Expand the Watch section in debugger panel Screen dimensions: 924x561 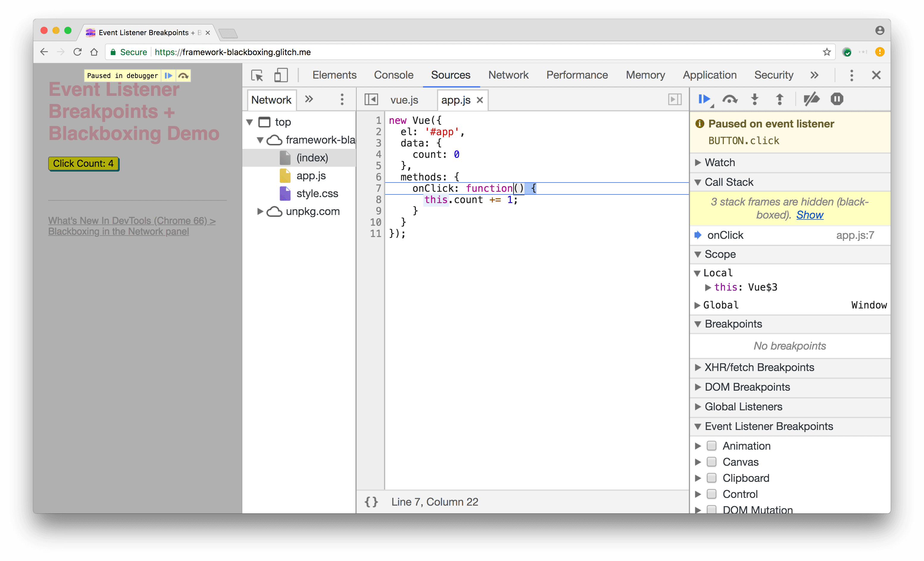click(701, 162)
